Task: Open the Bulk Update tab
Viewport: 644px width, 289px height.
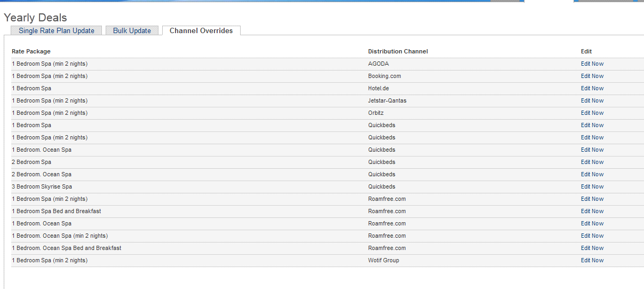Action: 132,30
